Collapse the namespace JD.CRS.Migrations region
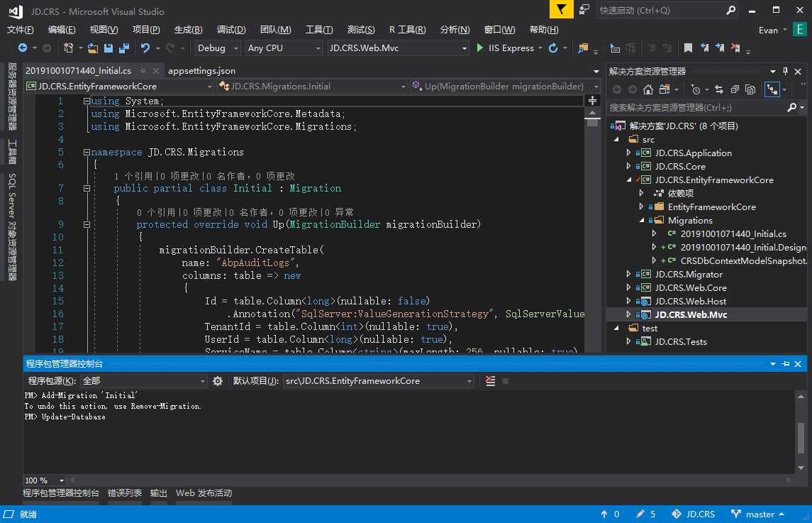This screenshot has width=812, height=523. (87, 153)
